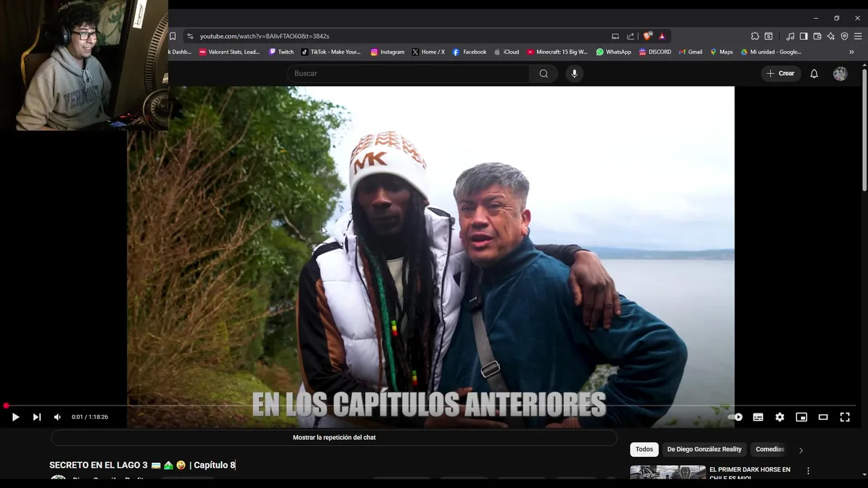Image resolution: width=868 pixels, height=488 pixels.
Task: Mute the video volume speaker icon
Action: pos(58,417)
